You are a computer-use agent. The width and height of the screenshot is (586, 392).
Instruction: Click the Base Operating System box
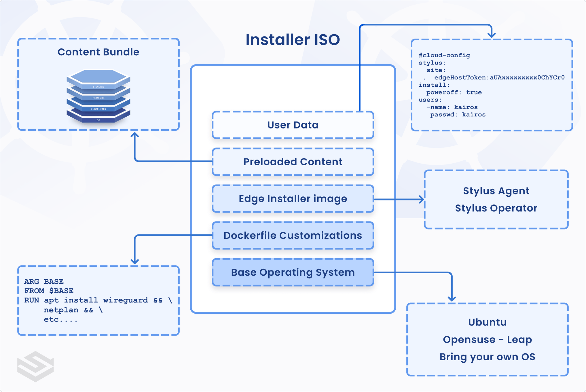click(293, 272)
